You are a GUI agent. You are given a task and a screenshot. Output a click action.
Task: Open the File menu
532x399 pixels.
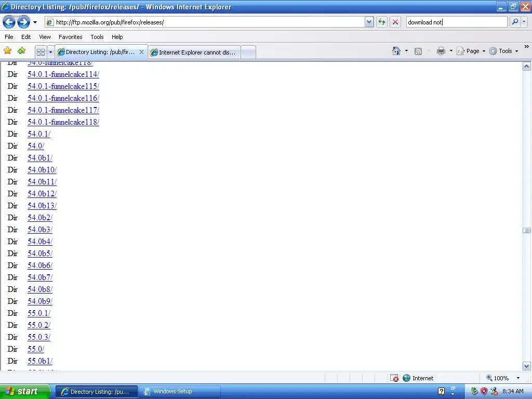click(9, 37)
